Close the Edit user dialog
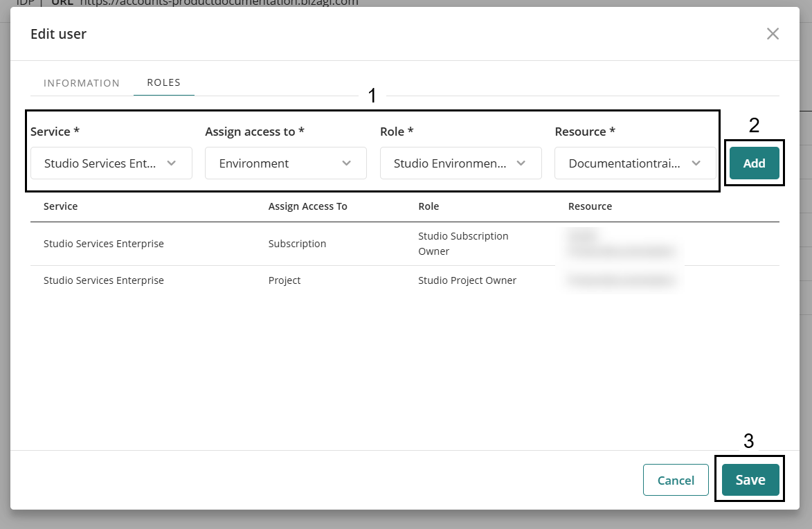The height and width of the screenshot is (529, 812). (773, 34)
